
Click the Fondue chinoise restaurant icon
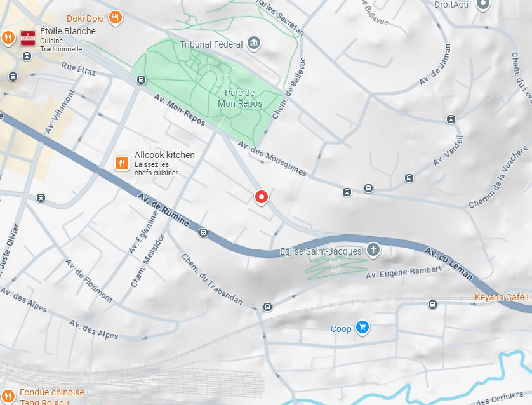[8, 396]
